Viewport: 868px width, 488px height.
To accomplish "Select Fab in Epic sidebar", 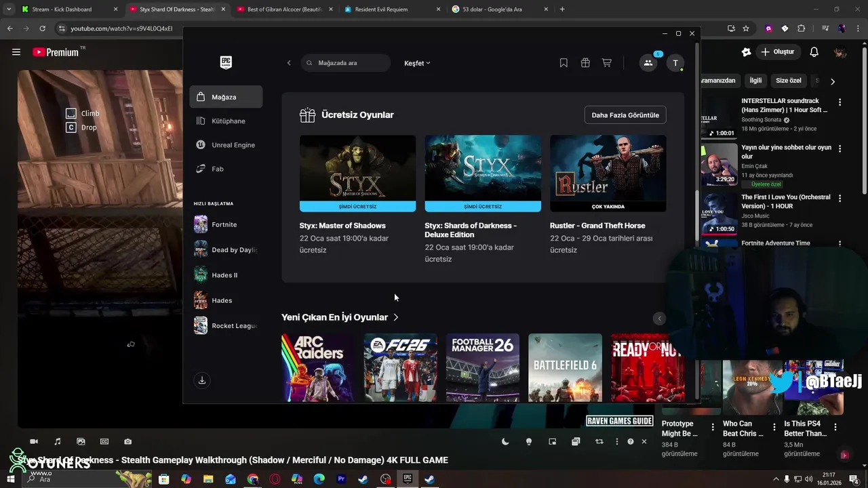I will click(x=226, y=169).
